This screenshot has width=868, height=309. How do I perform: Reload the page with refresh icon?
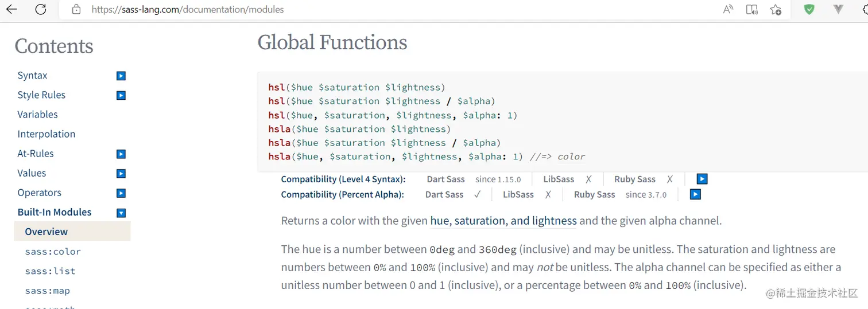(41, 9)
